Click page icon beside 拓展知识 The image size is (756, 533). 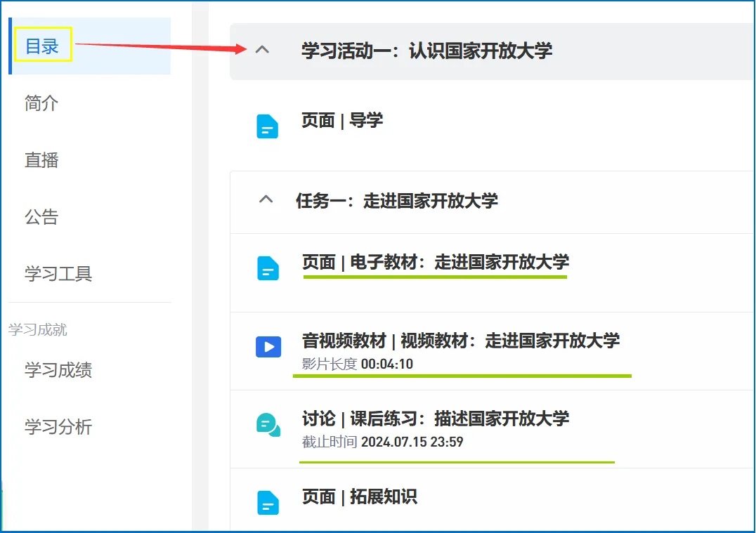coord(268,503)
